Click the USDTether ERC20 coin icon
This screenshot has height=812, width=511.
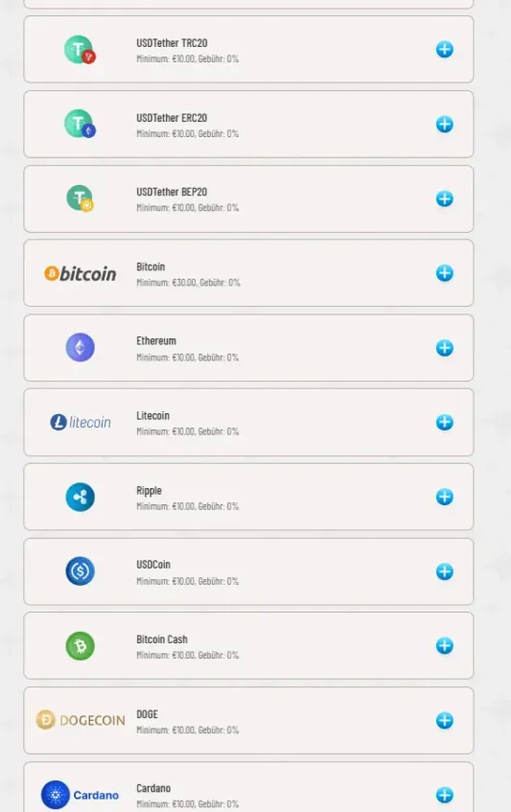(x=80, y=124)
